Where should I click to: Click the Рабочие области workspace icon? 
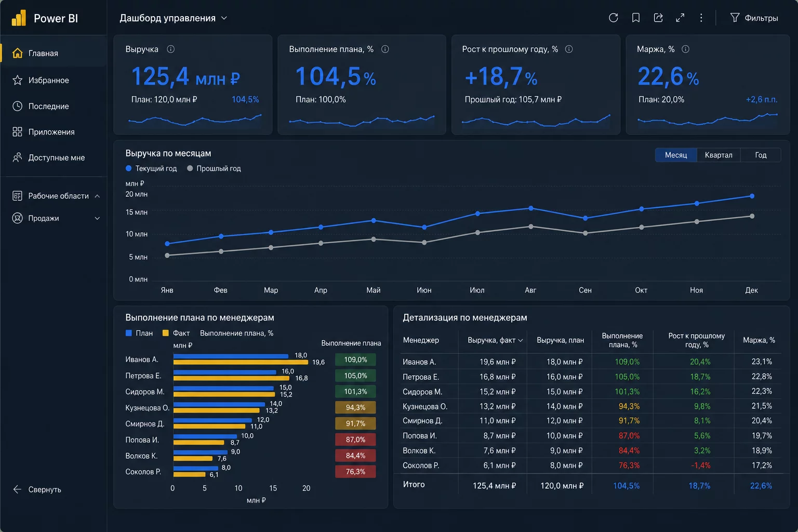(x=18, y=196)
